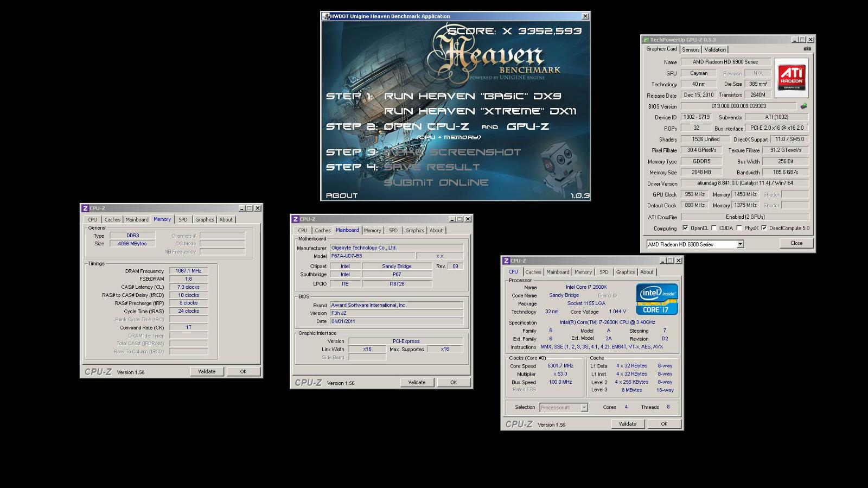Viewport: 868px width, 488px height.
Task: Toggle the CUDA checkbox in GPU-Z
Action: pos(714,228)
